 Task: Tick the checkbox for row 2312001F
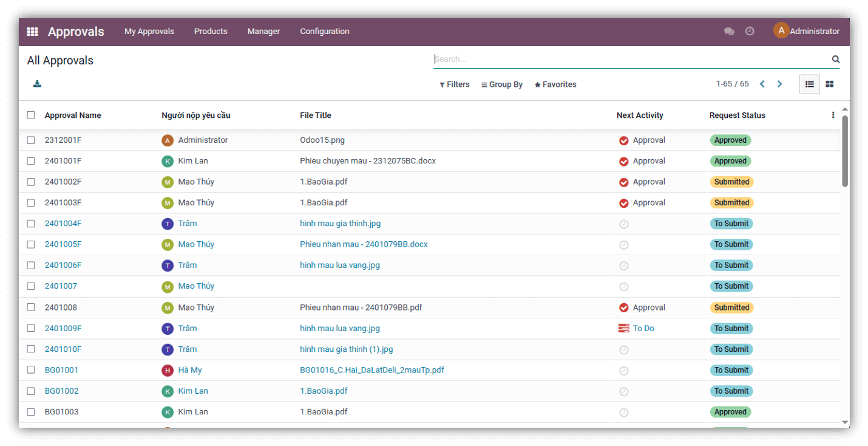click(31, 140)
